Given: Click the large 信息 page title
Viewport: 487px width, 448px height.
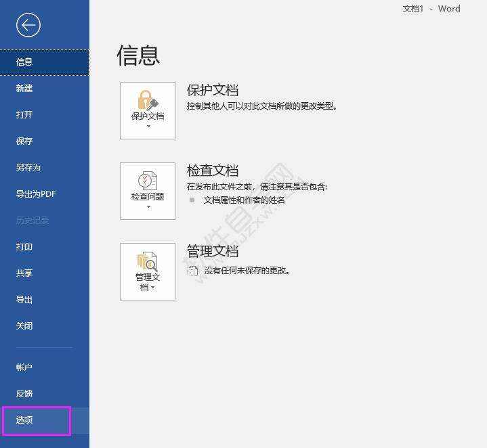Looking at the screenshot, I should click(138, 56).
